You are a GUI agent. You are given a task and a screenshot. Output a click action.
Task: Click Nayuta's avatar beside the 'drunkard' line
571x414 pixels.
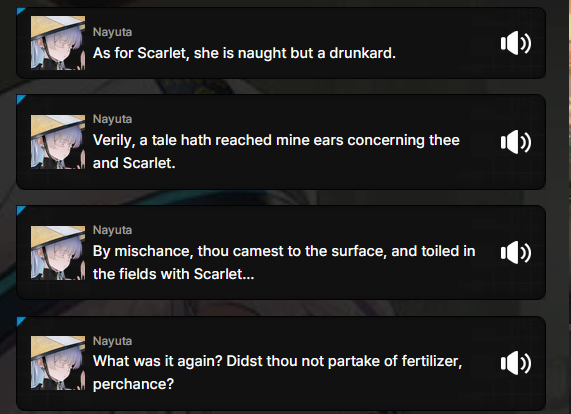tap(58, 43)
